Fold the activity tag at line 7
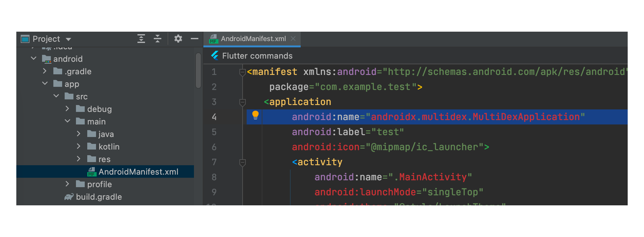Image resolution: width=644 pixels, height=237 pixels. (242, 163)
